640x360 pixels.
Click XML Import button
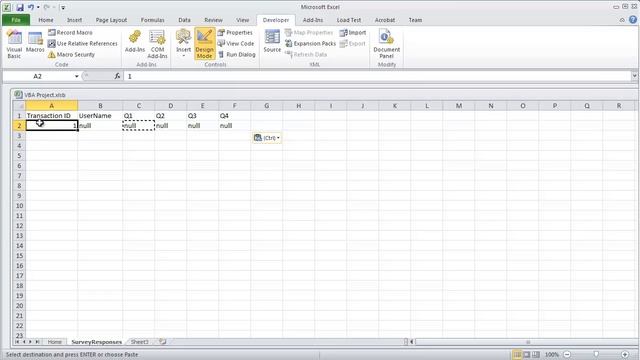pos(353,32)
